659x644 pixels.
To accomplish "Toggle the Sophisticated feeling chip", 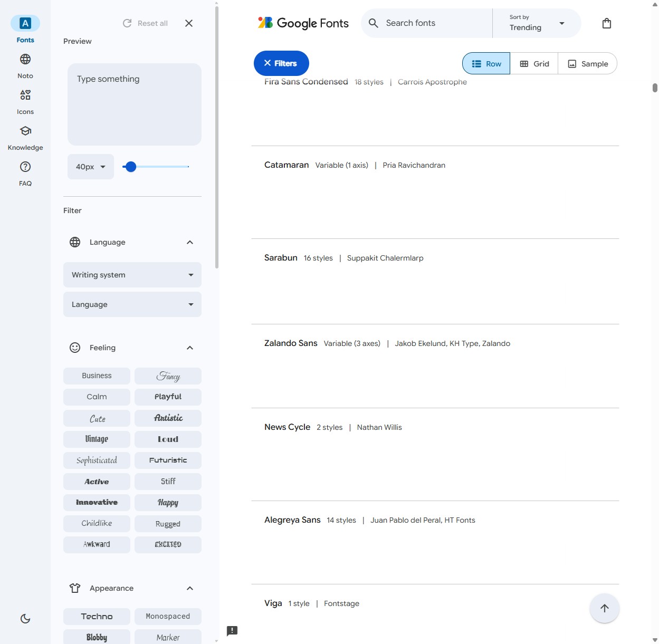I will point(97,460).
